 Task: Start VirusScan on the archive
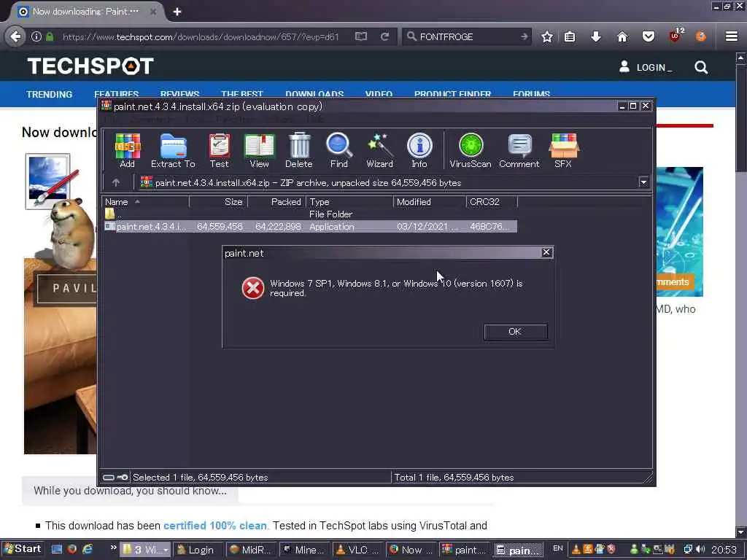471,150
